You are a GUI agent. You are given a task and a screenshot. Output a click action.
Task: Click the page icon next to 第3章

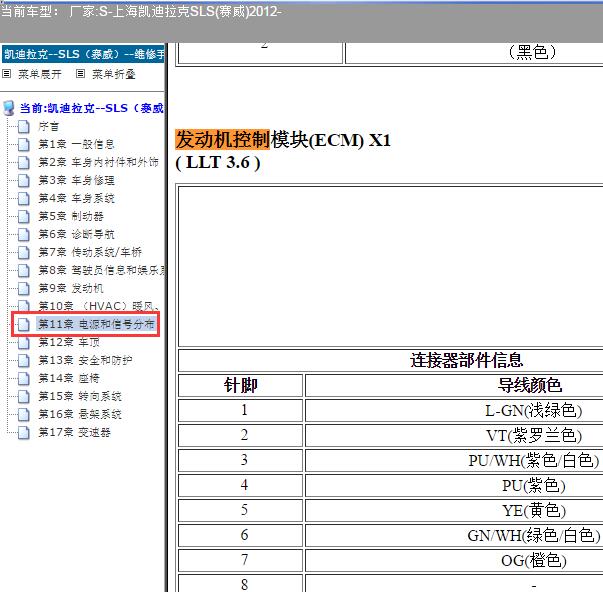[x=24, y=181]
